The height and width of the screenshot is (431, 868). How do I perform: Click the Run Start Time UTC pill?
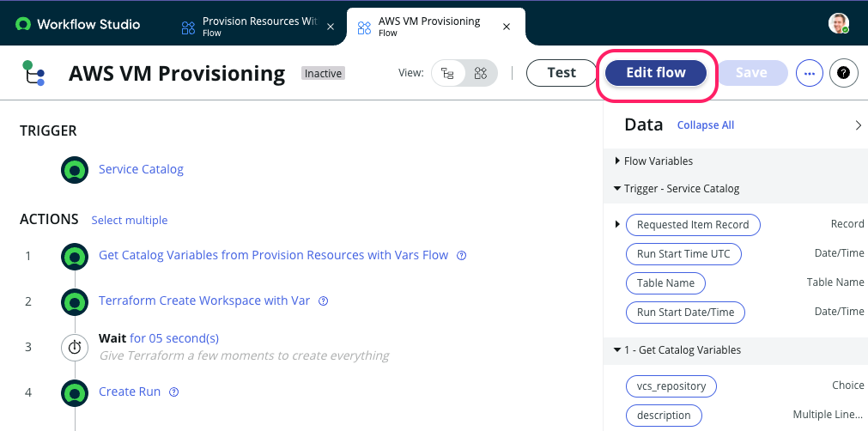click(683, 254)
